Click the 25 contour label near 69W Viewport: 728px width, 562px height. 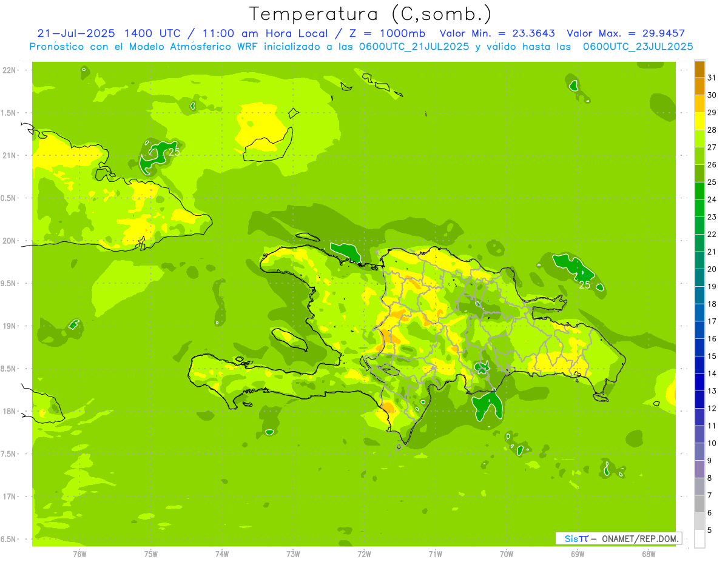(x=585, y=284)
